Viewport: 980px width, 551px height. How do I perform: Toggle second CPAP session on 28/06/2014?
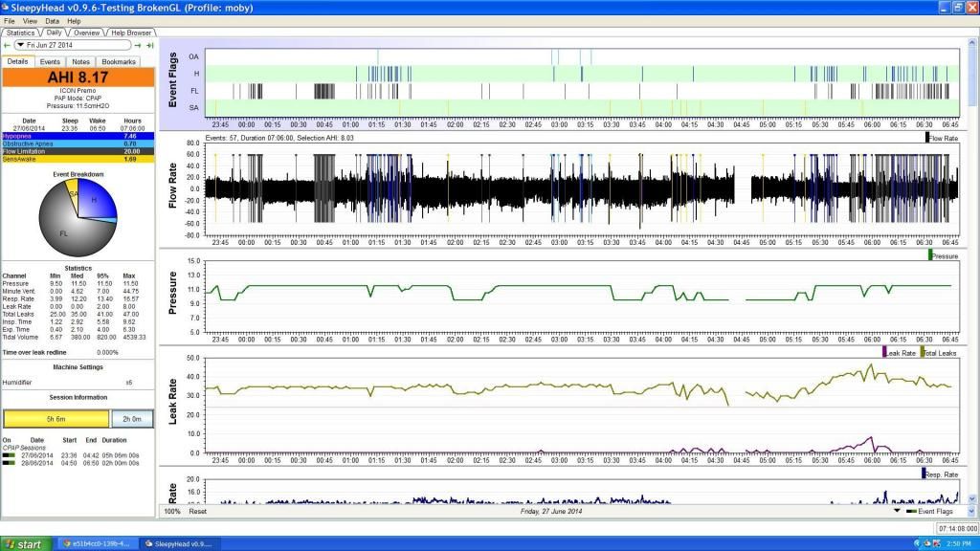coord(9,463)
